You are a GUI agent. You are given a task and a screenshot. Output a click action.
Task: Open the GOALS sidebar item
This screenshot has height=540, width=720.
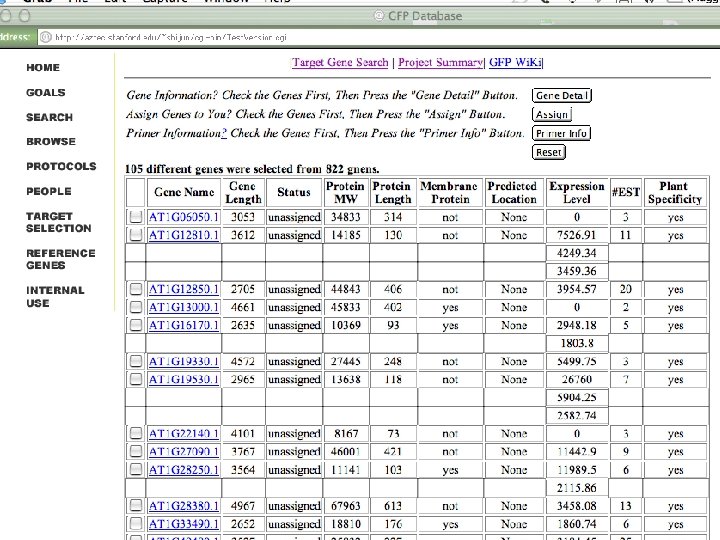[46, 92]
